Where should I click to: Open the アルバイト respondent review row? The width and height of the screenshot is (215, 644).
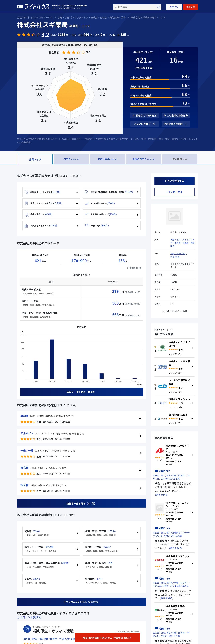coord(81,436)
